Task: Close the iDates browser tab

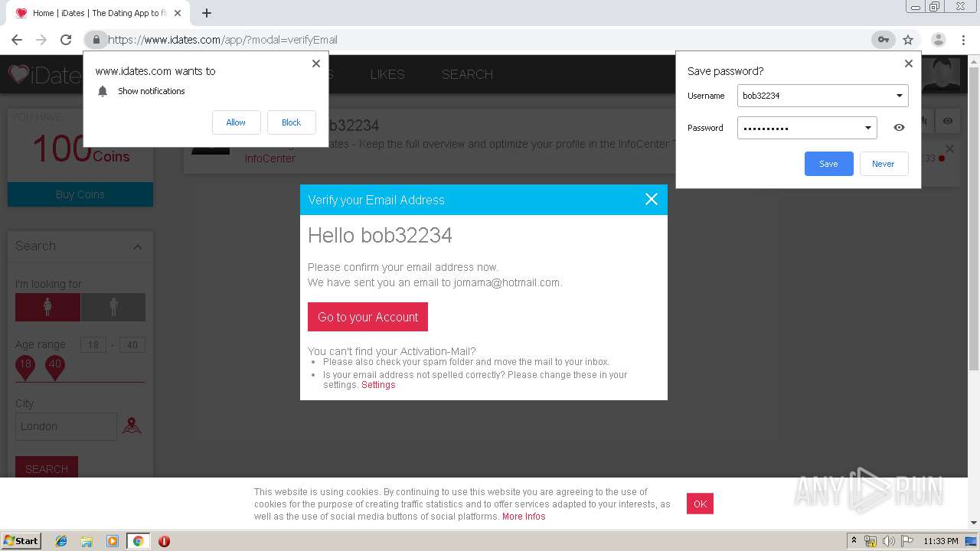Action: [x=178, y=13]
